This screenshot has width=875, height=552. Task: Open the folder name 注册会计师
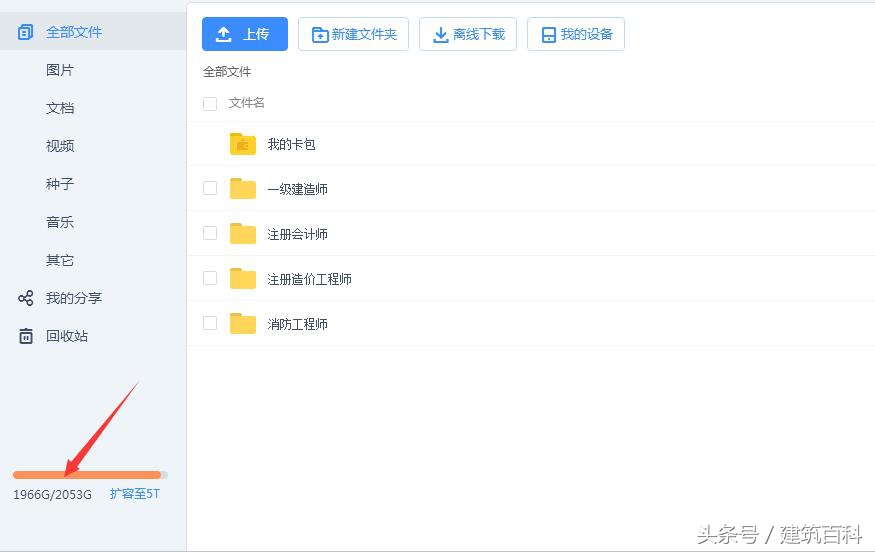coord(297,234)
